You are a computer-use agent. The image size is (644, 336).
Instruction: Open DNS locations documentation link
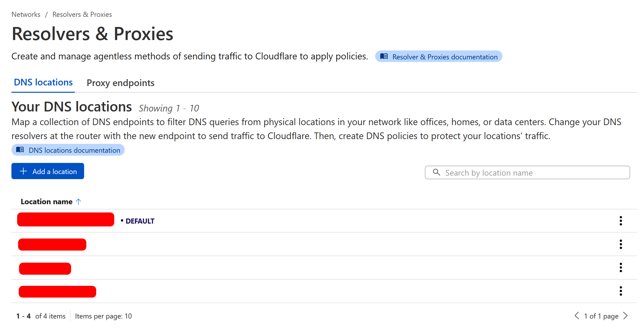pos(74,150)
